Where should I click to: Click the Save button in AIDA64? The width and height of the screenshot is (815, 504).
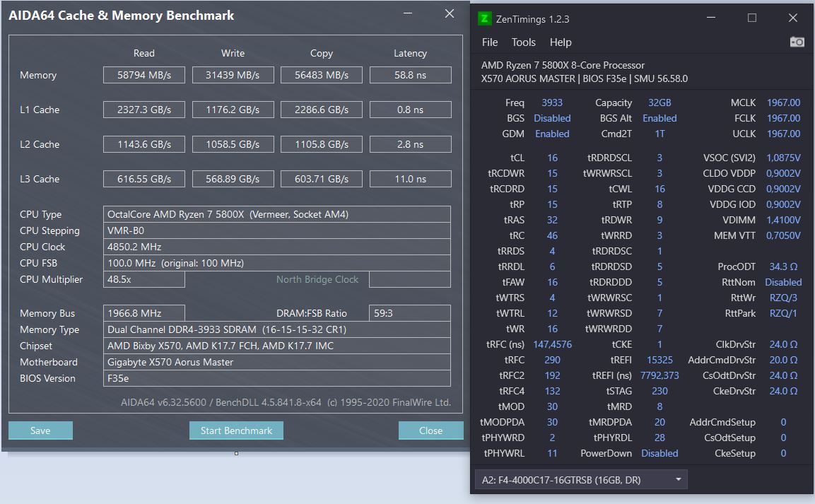coord(40,430)
